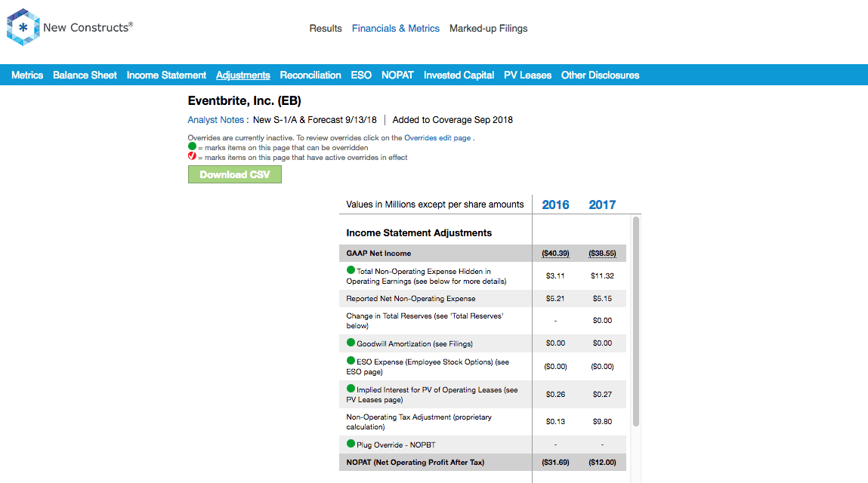This screenshot has height=483, width=868.
Task: Click 'Added to Coverage Sep 2018' text
Action: click(x=453, y=119)
